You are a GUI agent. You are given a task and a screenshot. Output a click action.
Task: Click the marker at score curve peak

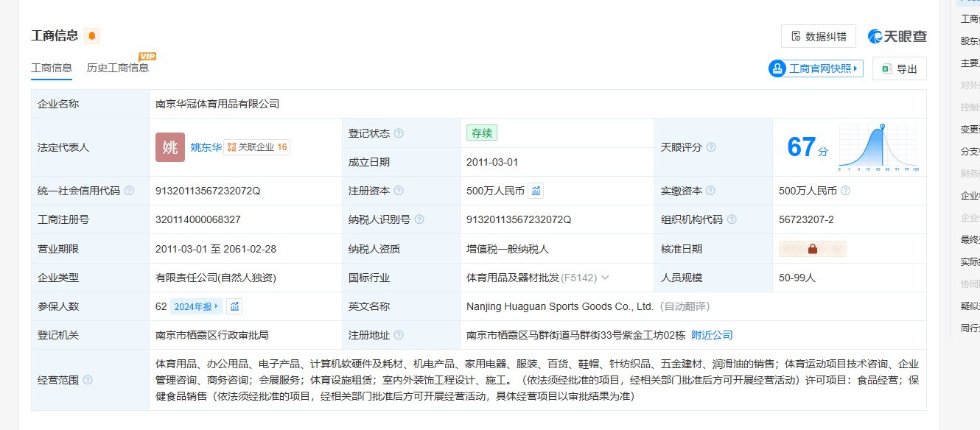pyautogui.click(x=882, y=127)
